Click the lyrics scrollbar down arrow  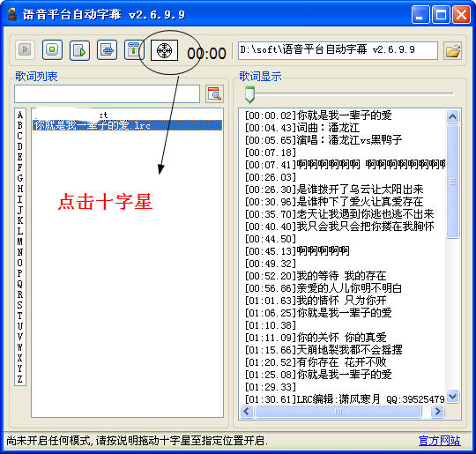[452, 397]
